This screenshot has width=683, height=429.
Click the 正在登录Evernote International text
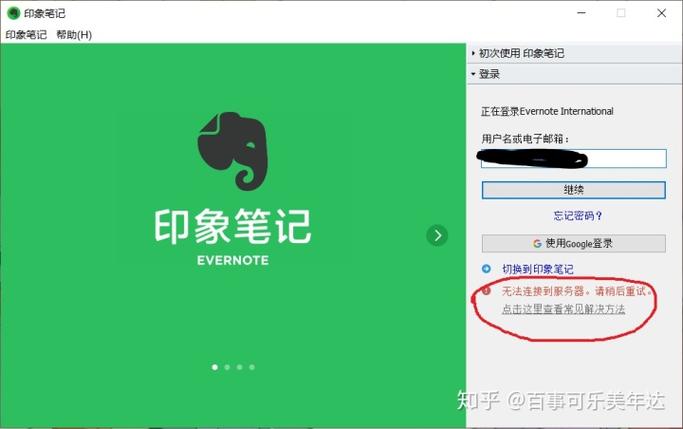(547, 111)
